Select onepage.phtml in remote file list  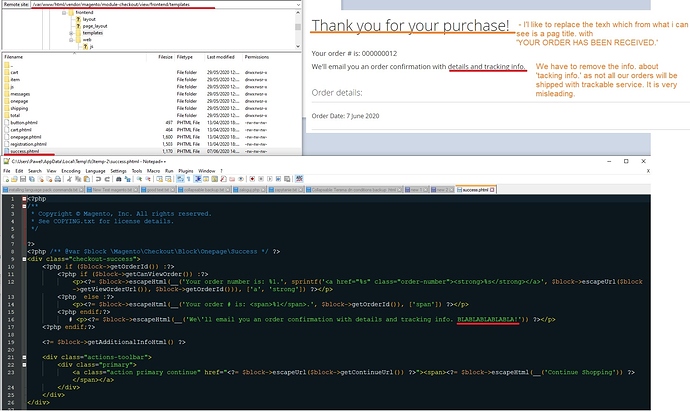point(26,137)
